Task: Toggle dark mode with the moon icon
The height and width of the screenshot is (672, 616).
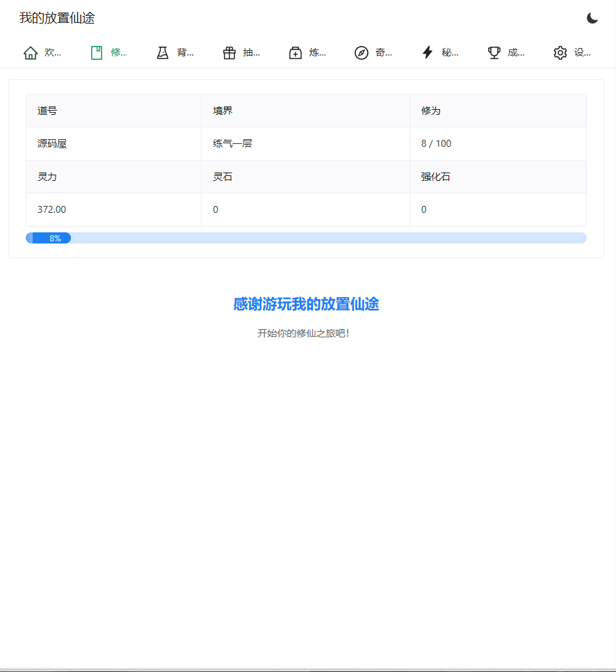Action: [592, 19]
